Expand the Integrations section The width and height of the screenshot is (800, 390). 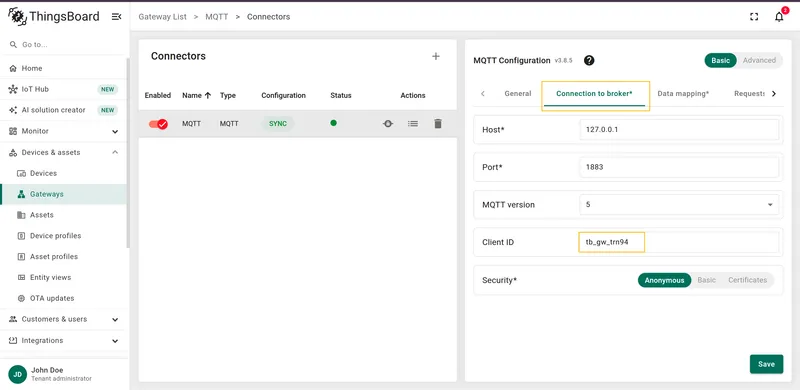coord(115,341)
